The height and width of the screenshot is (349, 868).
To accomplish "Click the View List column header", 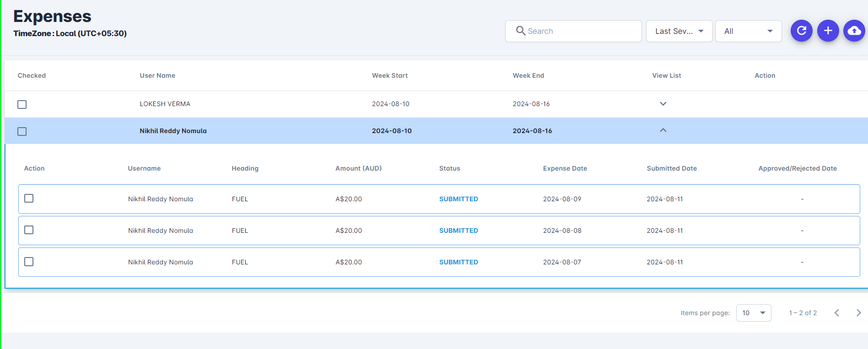I will (666, 75).
